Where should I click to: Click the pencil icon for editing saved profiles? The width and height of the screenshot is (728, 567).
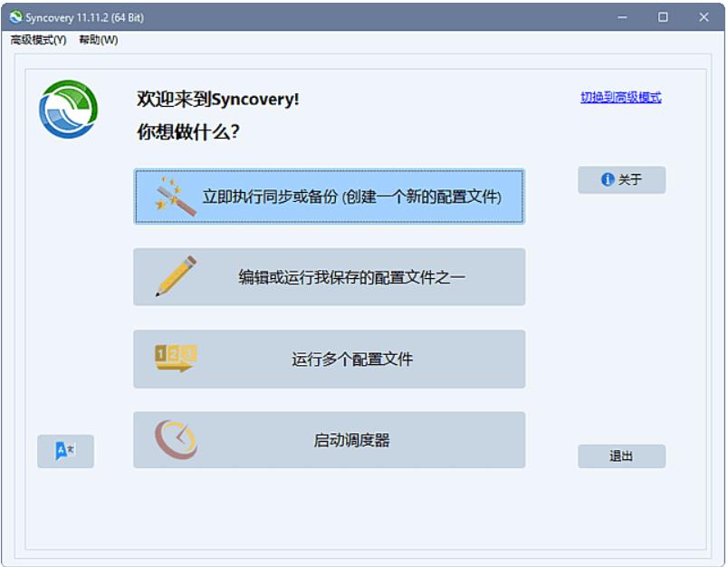[176, 276]
